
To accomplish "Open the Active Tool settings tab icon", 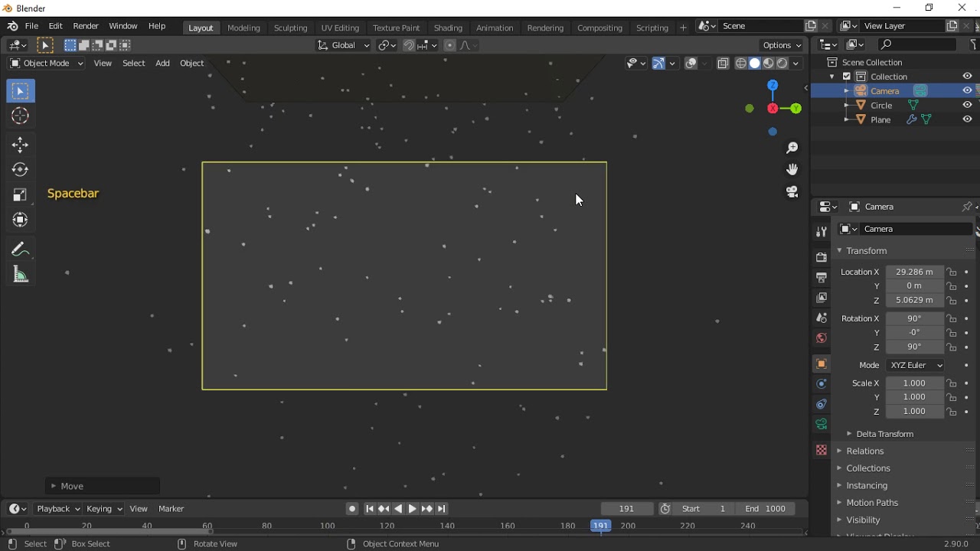I will 822,232.
